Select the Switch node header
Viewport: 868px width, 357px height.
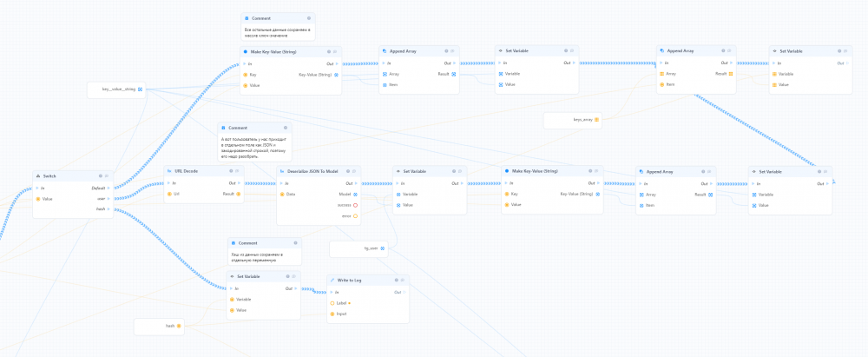(x=73, y=175)
